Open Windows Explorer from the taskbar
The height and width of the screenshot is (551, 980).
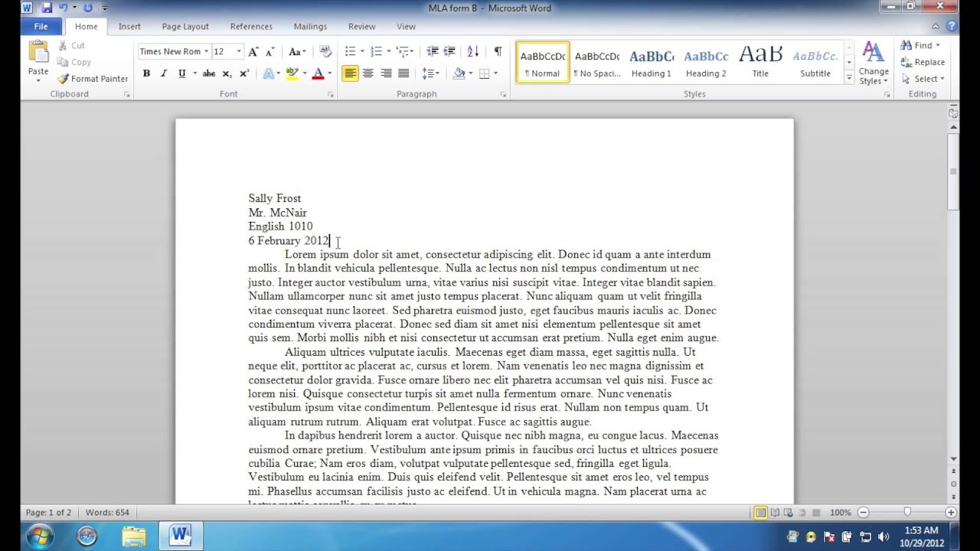[133, 536]
